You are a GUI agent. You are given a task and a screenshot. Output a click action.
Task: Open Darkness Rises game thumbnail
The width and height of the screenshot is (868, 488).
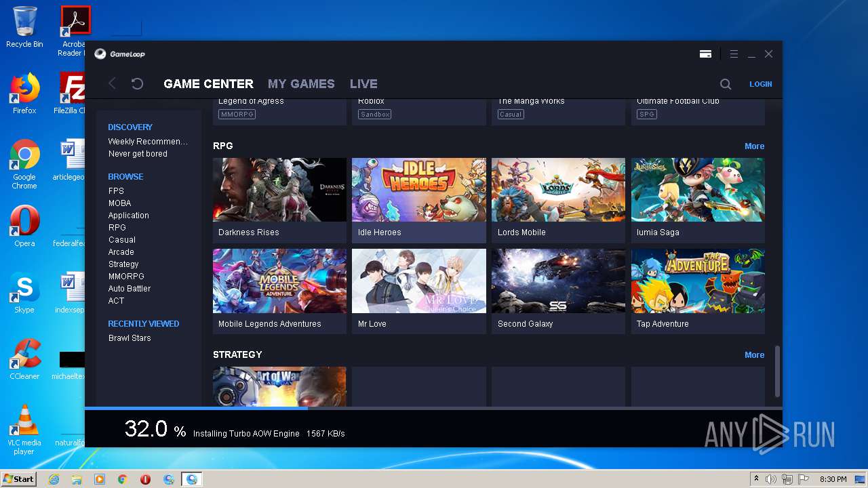(279, 190)
